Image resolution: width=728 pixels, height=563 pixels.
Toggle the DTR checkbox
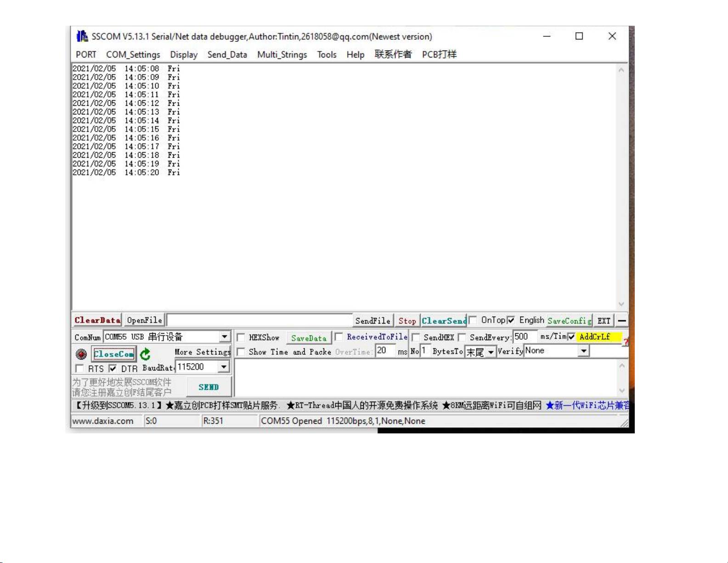113,369
